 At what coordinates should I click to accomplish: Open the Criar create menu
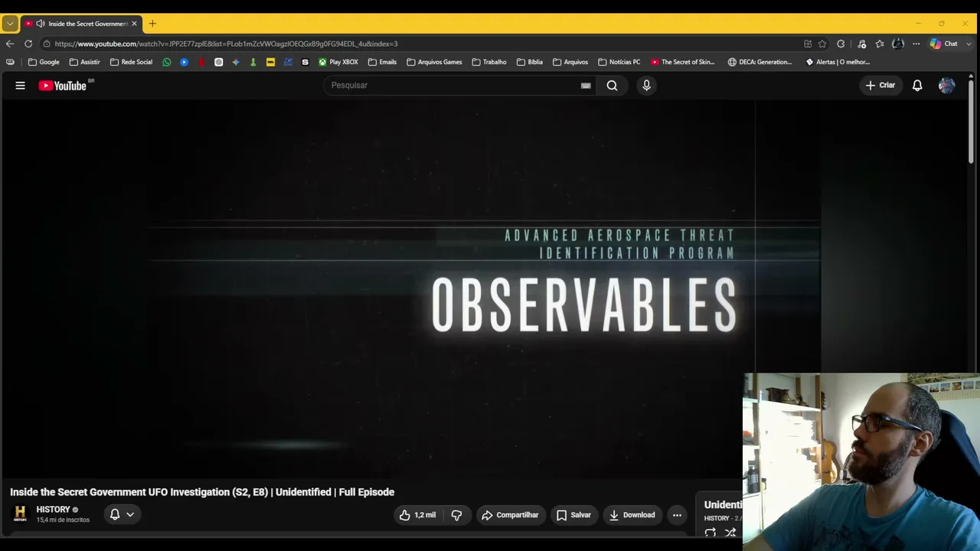tap(880, 86)
